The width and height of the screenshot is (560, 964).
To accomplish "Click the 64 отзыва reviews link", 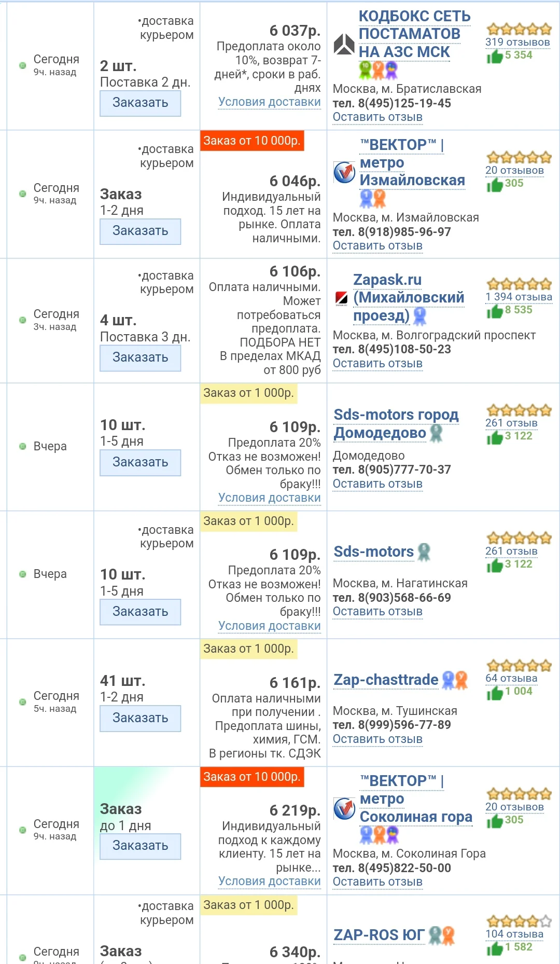I will [x=511, y=678].
